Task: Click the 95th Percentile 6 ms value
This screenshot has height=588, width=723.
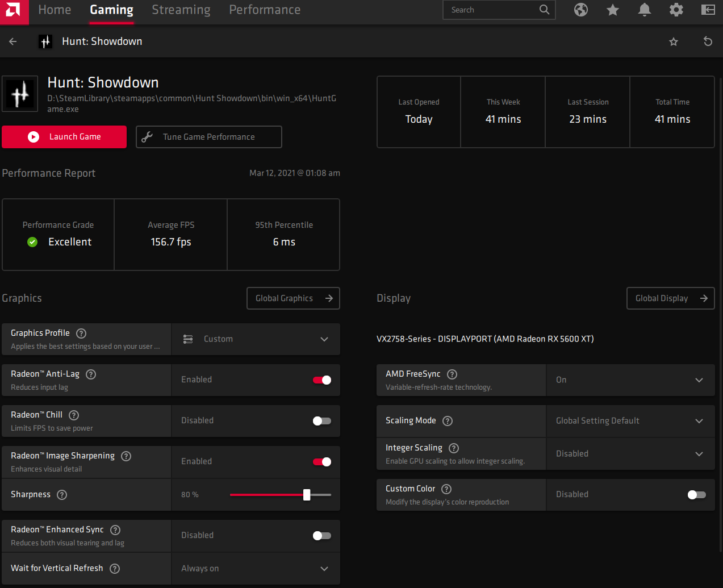Action: pos(284,242)
